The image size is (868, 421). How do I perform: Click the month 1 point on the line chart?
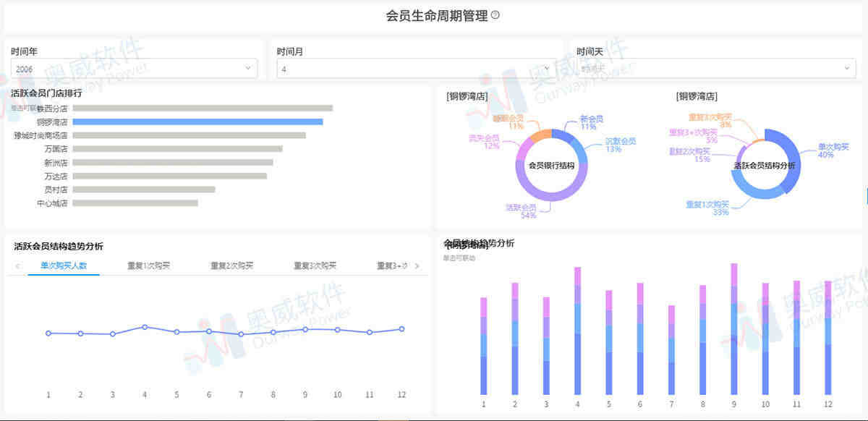48,333
